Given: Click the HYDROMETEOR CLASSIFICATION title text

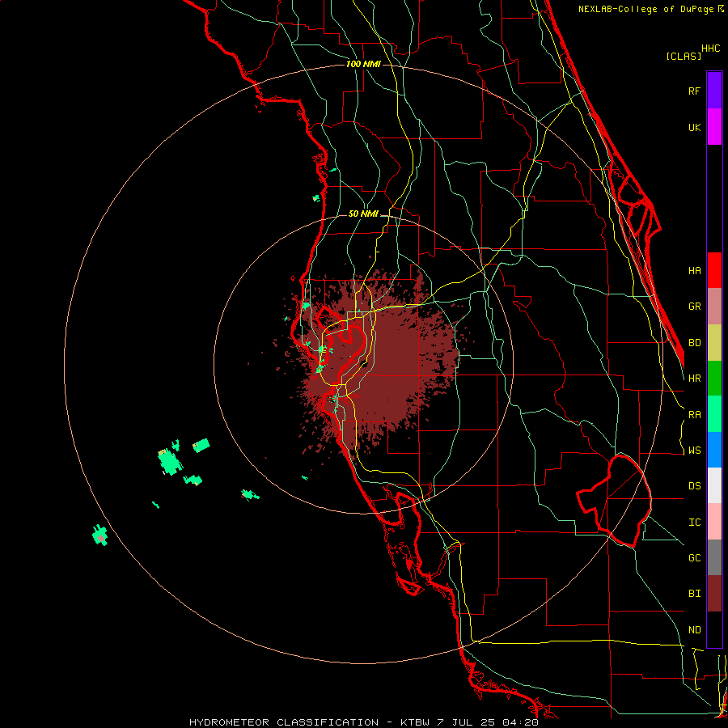Looking at the screenshot, I should [x=284, y=722].
